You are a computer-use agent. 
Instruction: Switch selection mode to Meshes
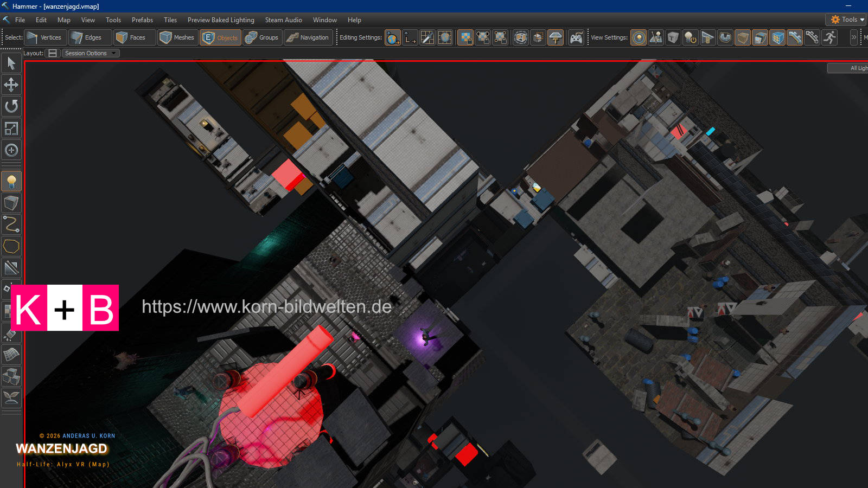[178, 37]
